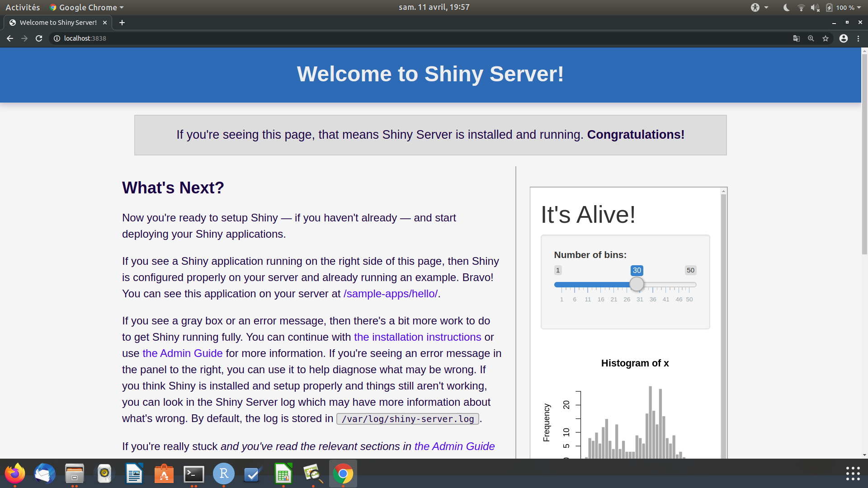
Task: Click the It's Alive! heading
Action: pyautogui.click(x=588, y=215)
